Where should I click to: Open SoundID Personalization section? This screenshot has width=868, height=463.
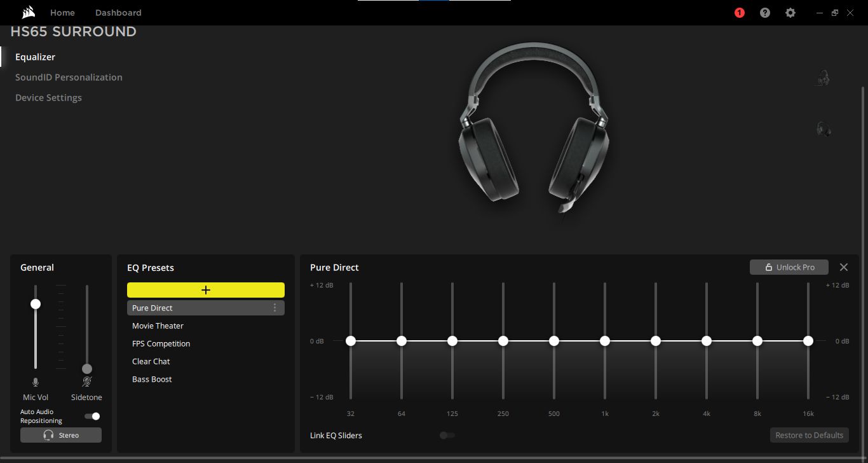[x=69, y=77]
